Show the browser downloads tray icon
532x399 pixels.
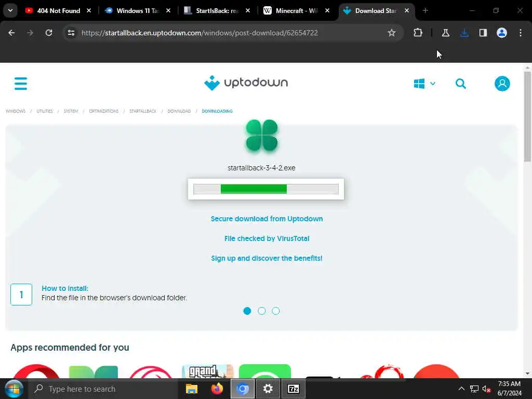[464, 33]
